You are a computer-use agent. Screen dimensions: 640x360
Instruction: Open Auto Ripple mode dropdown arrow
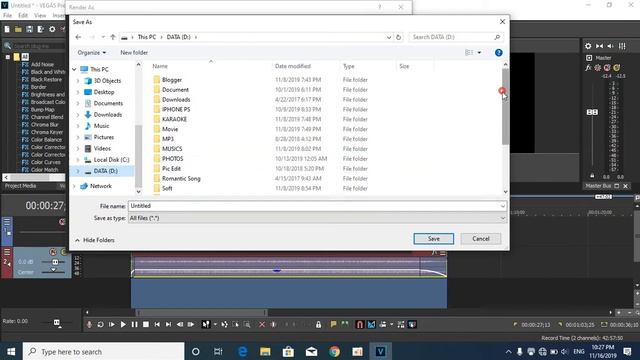click(391, 324)
